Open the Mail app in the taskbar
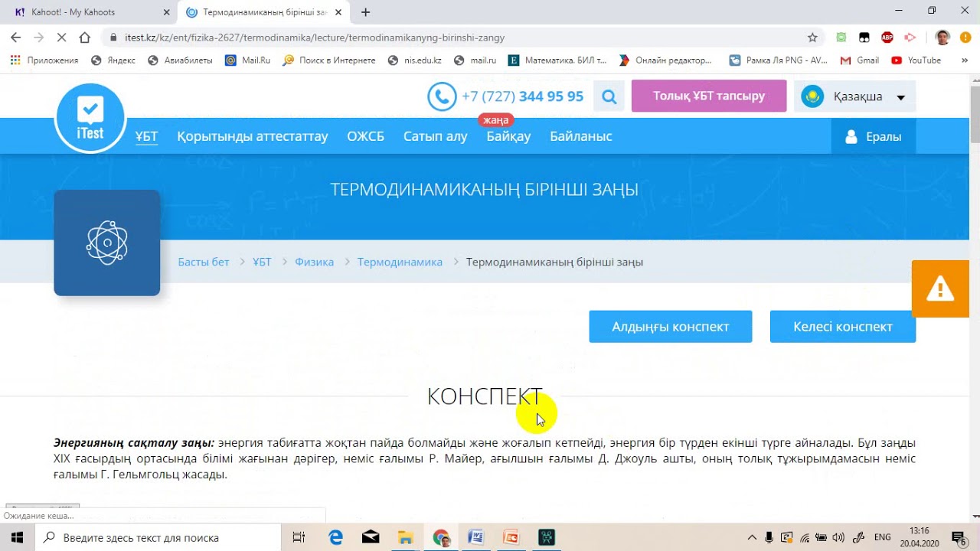Viewport: 980px width, 551px height. (x=371, y=537)
